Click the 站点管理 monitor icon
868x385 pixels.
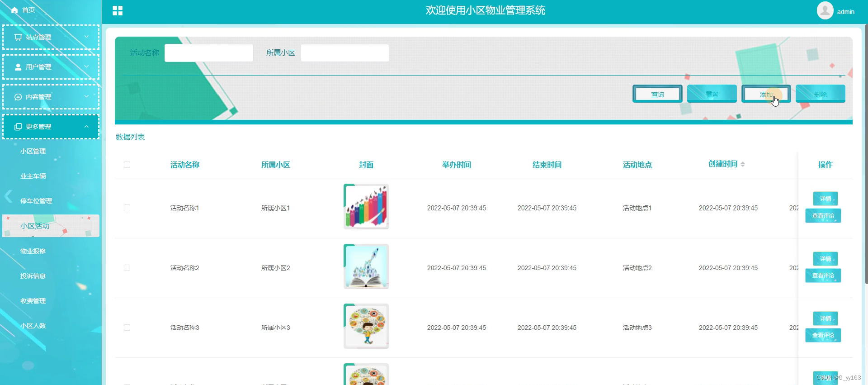pyautogui.click(x=18, y=37)
